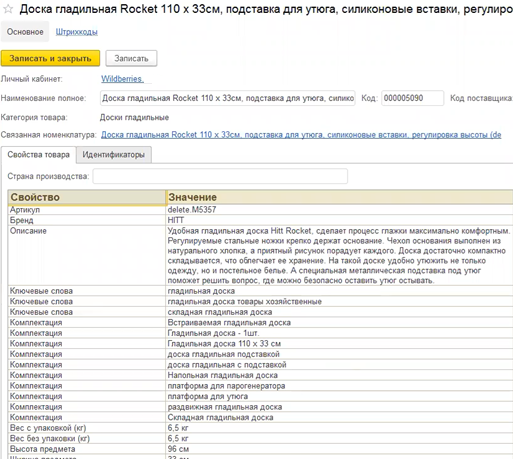Select the Бренд property cell
This screenshot has width=513, height=464.
coord(87,220)
